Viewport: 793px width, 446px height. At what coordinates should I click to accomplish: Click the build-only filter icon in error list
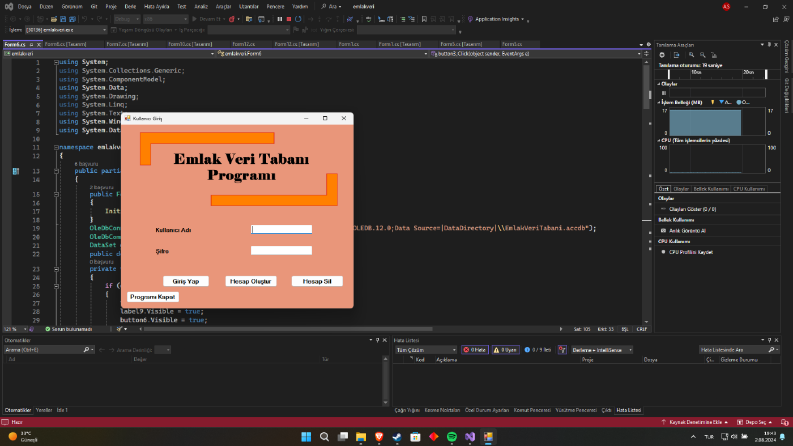coord(562,350)
